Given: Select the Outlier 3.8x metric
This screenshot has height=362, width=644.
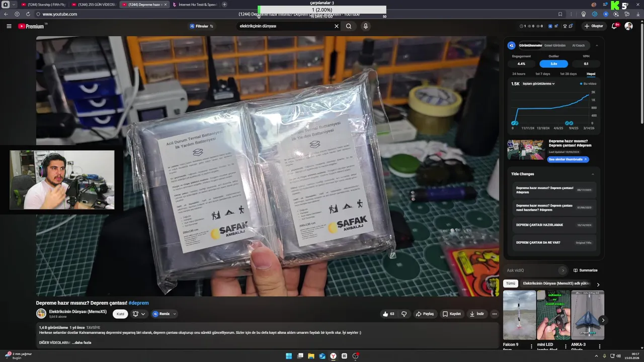Looking at the screenshot, I should click(x=553, y=64).
